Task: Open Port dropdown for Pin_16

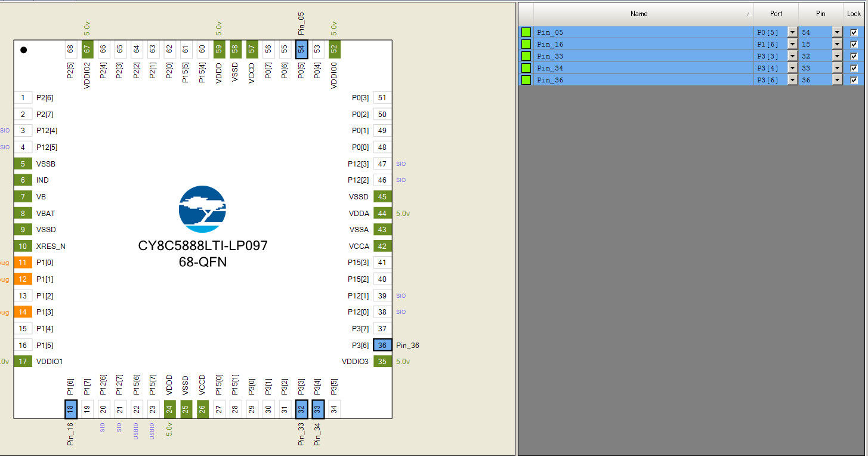Action: click(792, 44)
